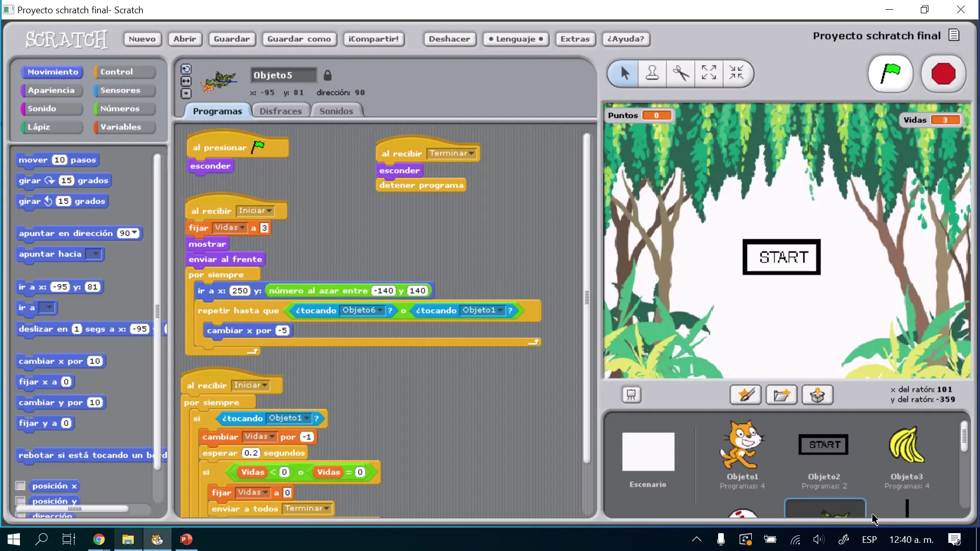
Task: Click the Objeto5 sprite preview thumbnail
Action: (x=219, y=82)
